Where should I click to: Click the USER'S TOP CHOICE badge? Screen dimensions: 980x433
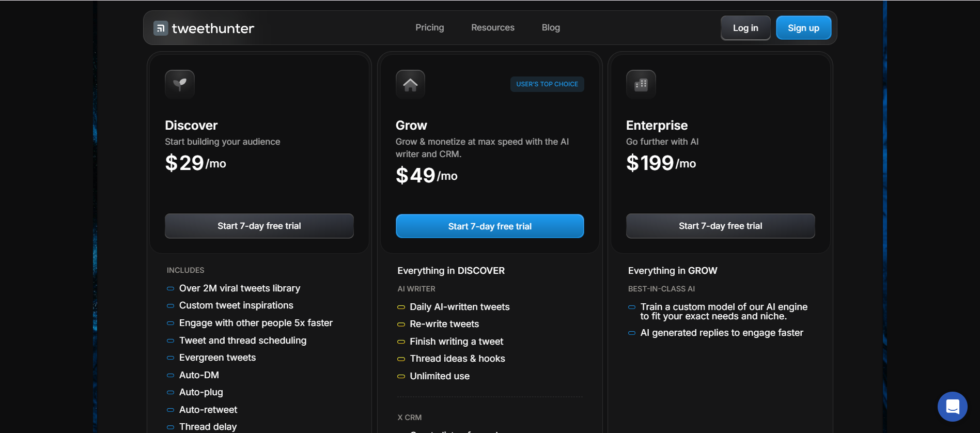point(547,84)
